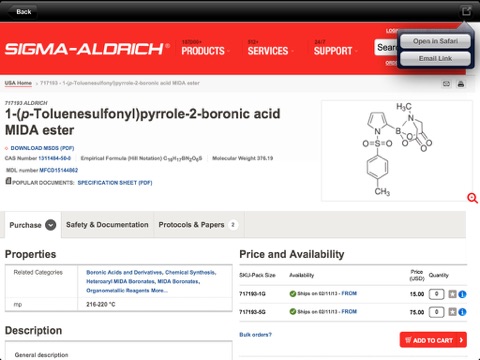This screenshot has width=480, height=360.
Task: Click the USA Home breadcrumb
Action: (18, 83)
